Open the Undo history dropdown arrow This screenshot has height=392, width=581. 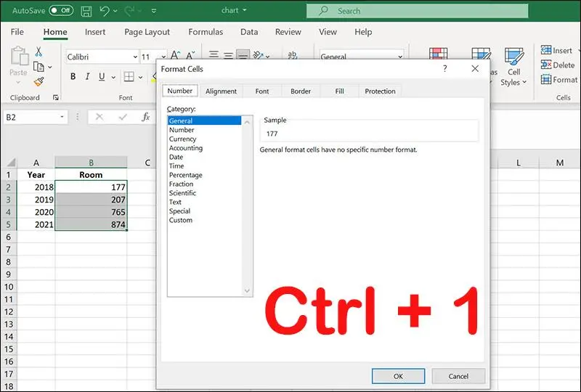(x=115, y=11)
